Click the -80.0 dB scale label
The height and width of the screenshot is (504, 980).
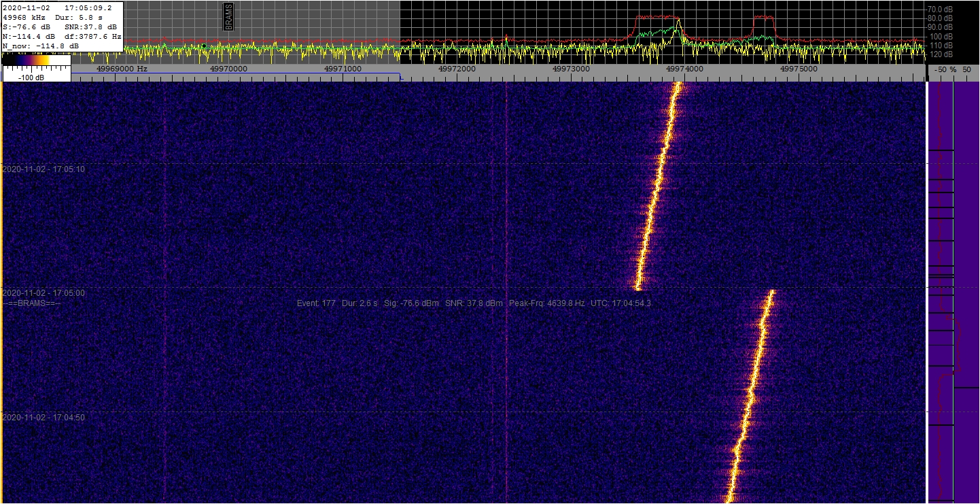(x=940, y=18)
